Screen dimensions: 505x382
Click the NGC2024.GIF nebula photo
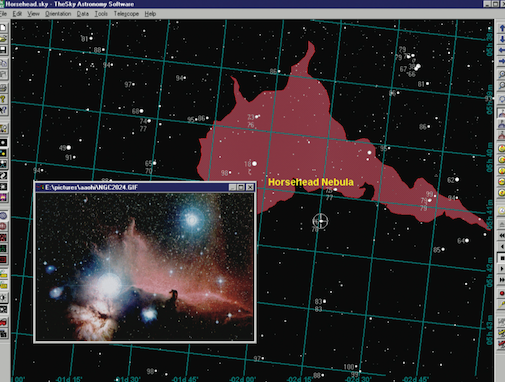[145, 266]
